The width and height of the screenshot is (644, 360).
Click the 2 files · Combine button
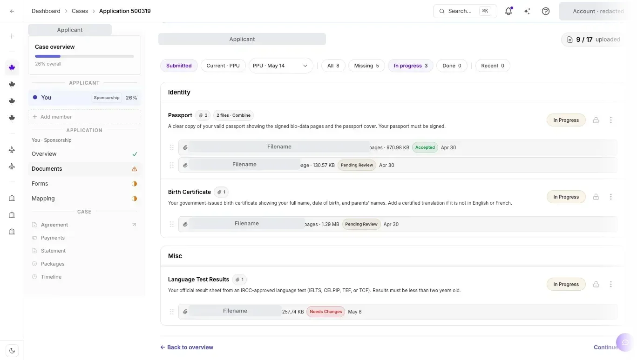233,115
